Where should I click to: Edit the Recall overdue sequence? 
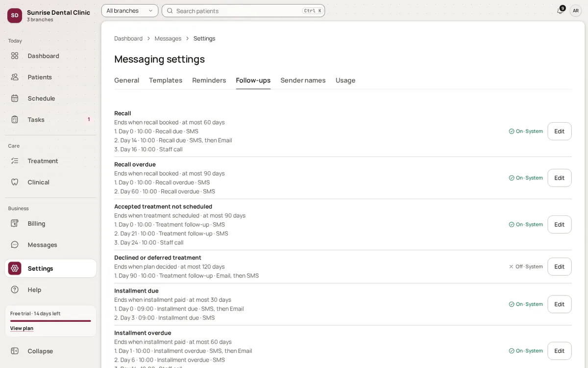[560, 178]
